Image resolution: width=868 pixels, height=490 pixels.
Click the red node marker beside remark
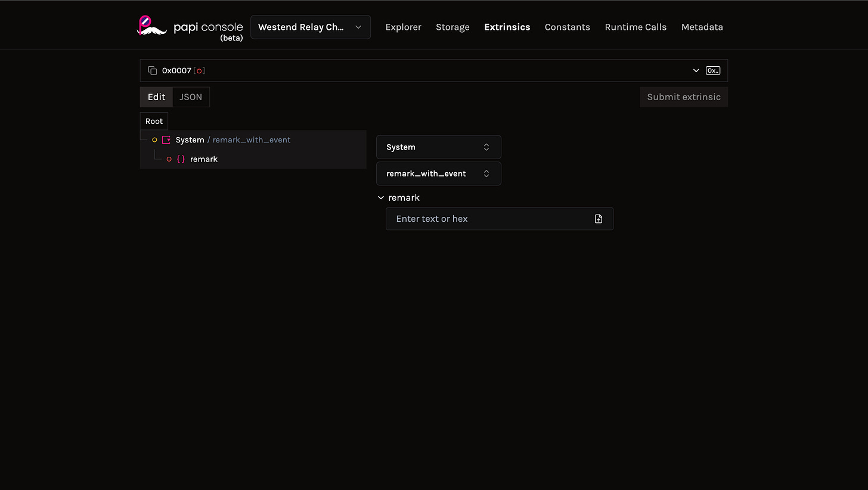(169, 159)
